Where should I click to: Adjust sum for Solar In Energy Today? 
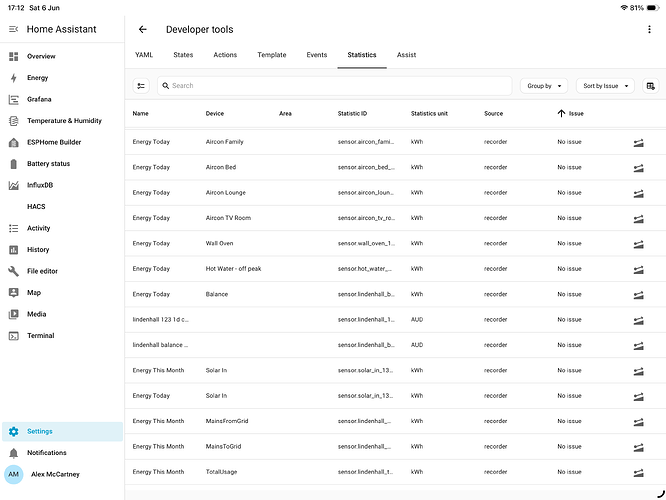tap(638, 397)
